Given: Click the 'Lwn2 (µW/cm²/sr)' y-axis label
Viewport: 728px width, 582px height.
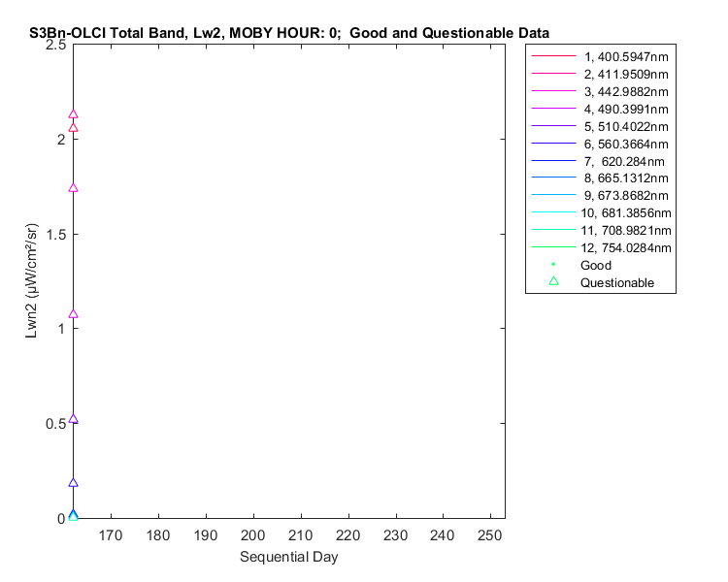Looking at the screenshot, I should tap(31, 280).
